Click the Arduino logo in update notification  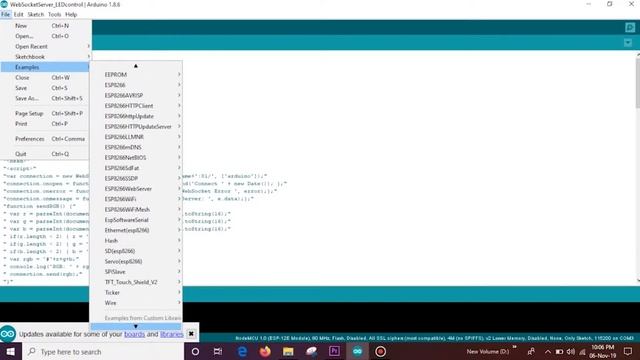8,334
